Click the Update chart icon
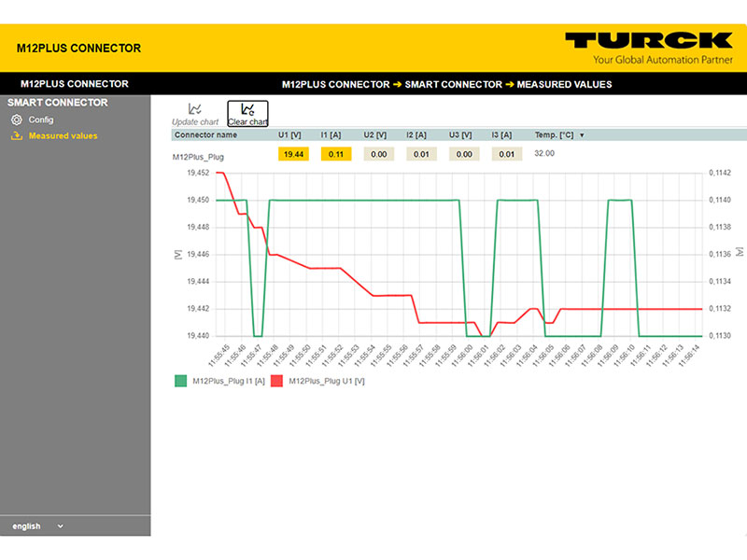747x560 pixels. (x=195, y=109)
